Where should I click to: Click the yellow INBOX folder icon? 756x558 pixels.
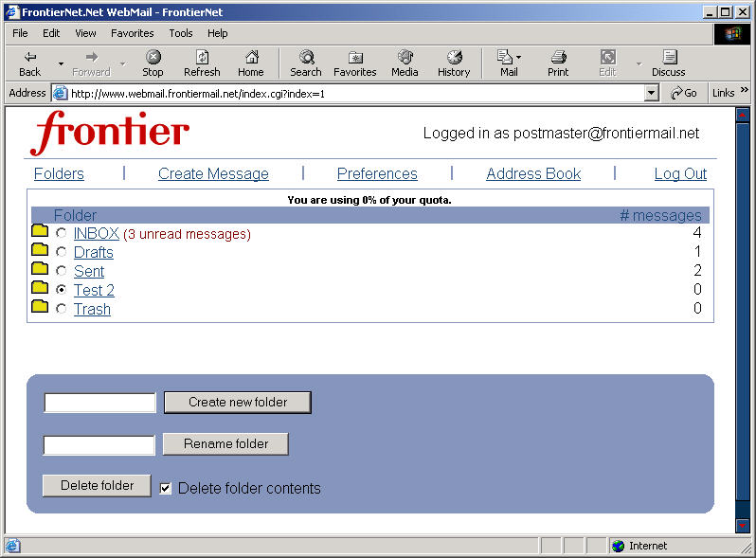point(40,230)
